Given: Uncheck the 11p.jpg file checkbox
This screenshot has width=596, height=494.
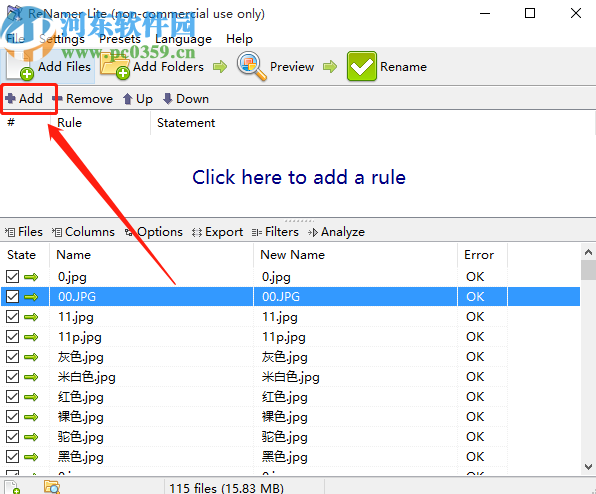Looking at the screenshot, I should [x=12, y=337].
